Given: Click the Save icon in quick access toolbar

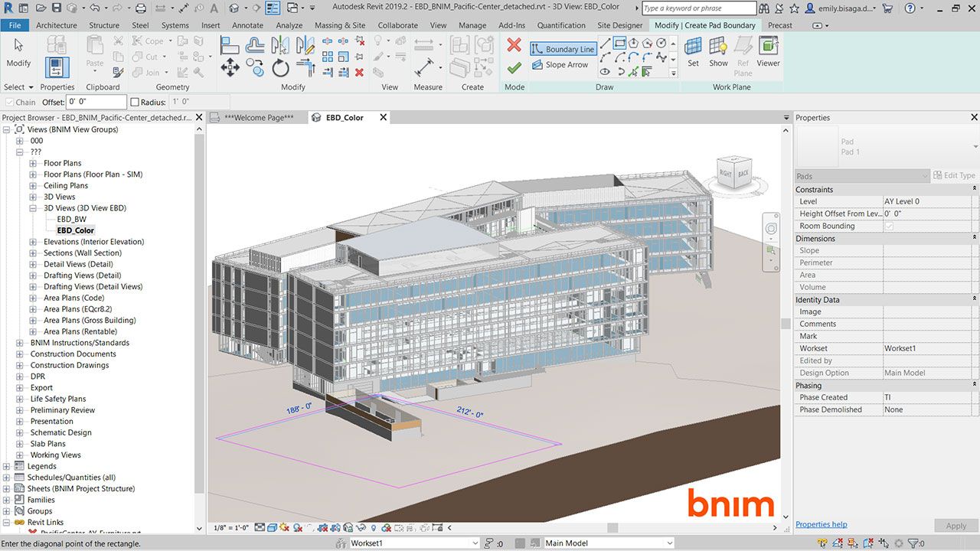Looking at the screenshot, I should [x=57, y=8].
